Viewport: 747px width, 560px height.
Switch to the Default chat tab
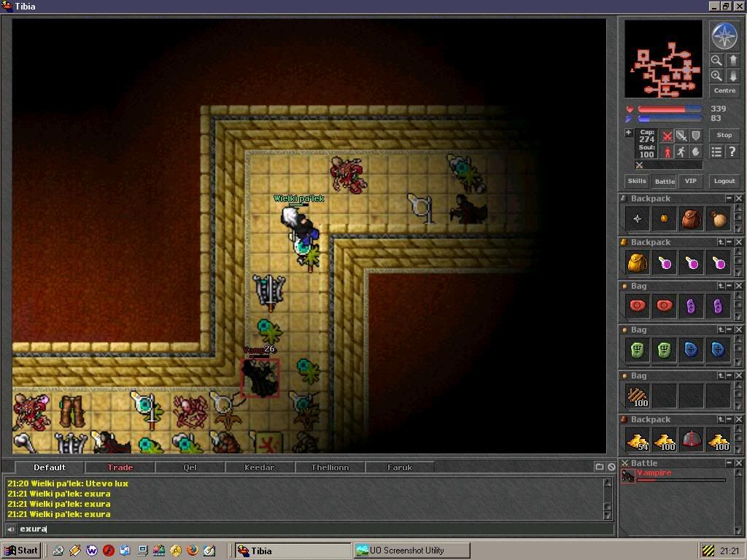(x=50, y=467)
